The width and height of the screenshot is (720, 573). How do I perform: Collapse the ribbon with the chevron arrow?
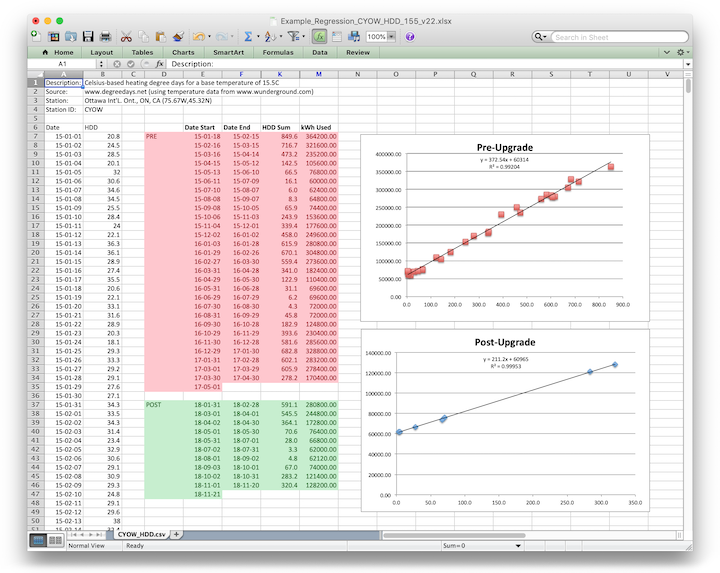(x=665, y=52)
